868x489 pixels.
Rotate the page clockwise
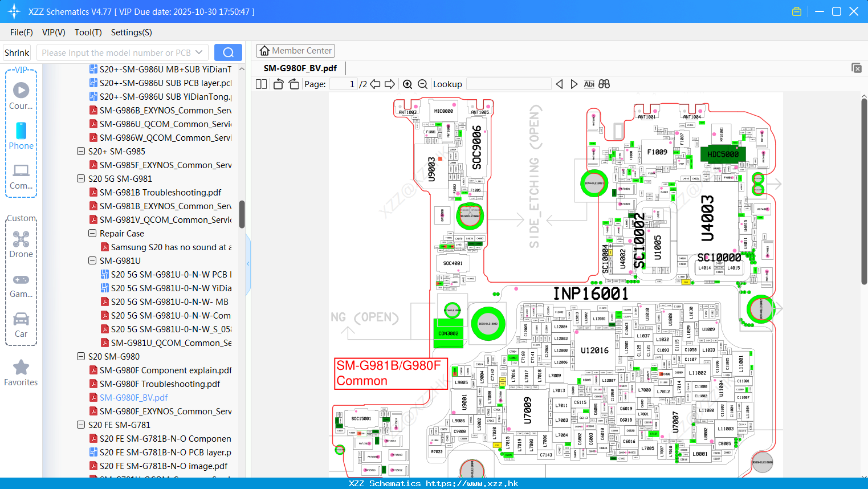point(294,84)
